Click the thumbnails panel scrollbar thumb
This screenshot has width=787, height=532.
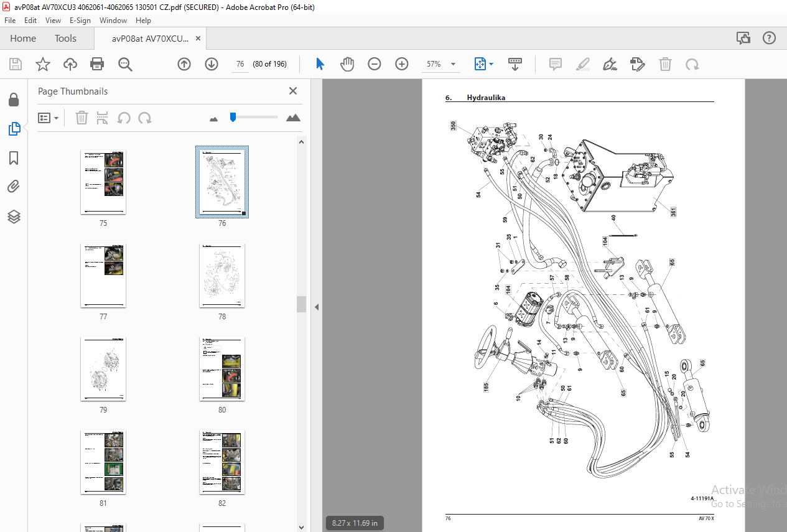pyautogui.click(x=301, y=304)
